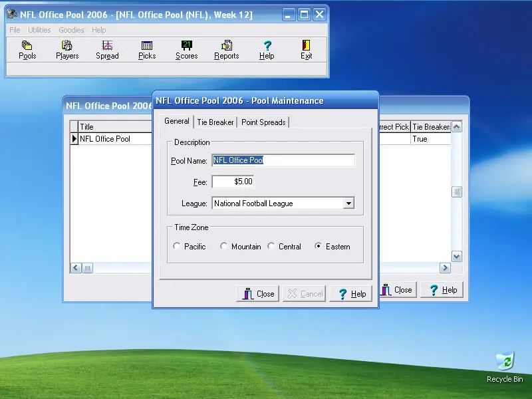
Task: Click the Title column header
Action: click(x=115, y=127)
